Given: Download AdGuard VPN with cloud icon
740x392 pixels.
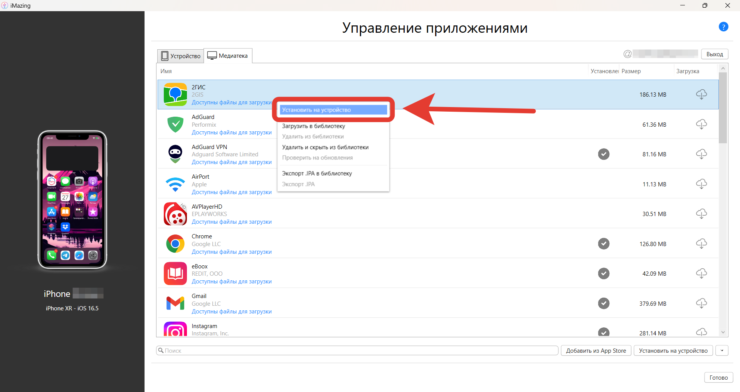Looking at the screenshot, I should pos(701,154).
